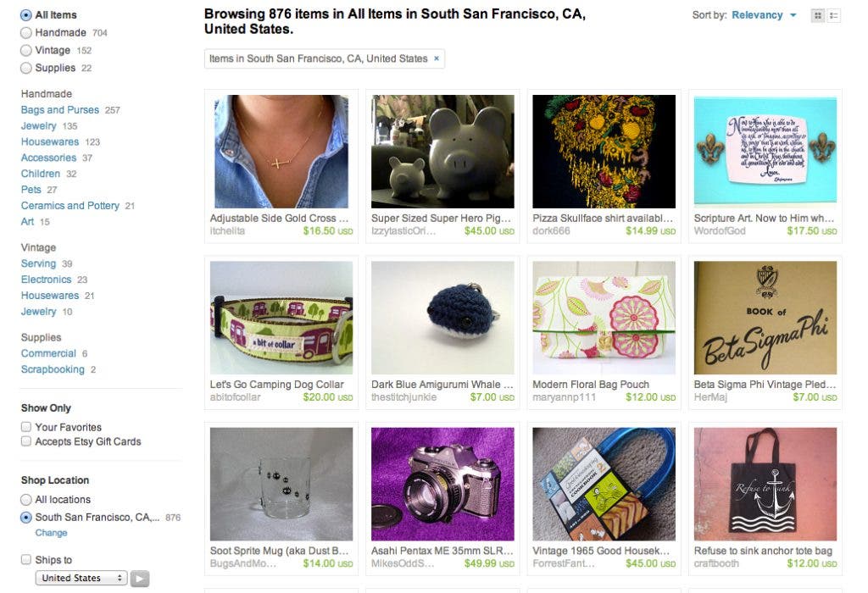Click the arrow button next to United States
This screenshot has width=868, height=593.
tap(140, 579)
